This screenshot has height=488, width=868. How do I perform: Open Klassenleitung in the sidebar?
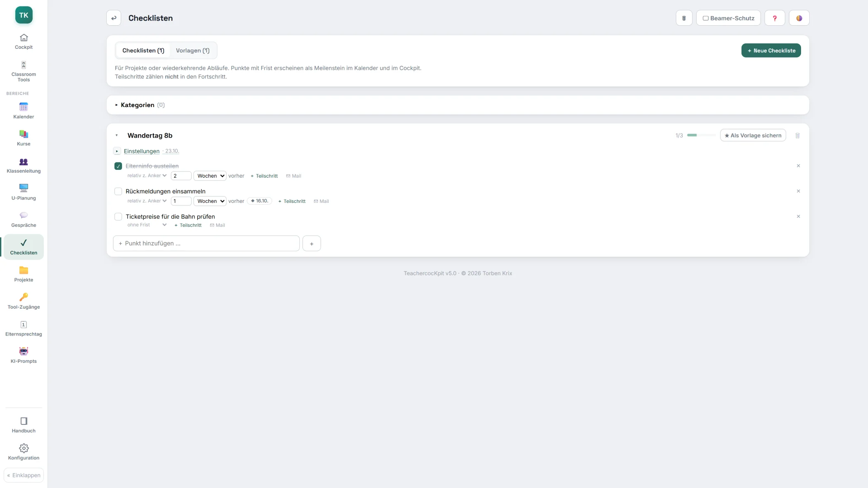pos(24,165)
